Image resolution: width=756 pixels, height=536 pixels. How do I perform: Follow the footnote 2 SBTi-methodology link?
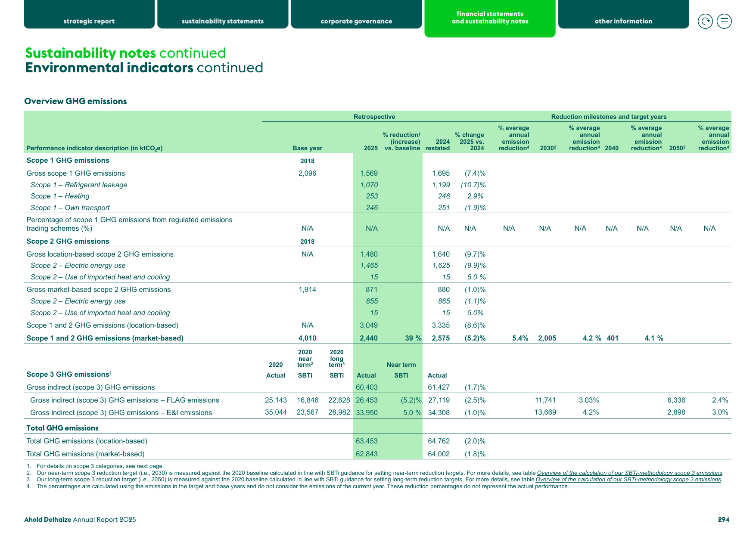tap(629, 473)
